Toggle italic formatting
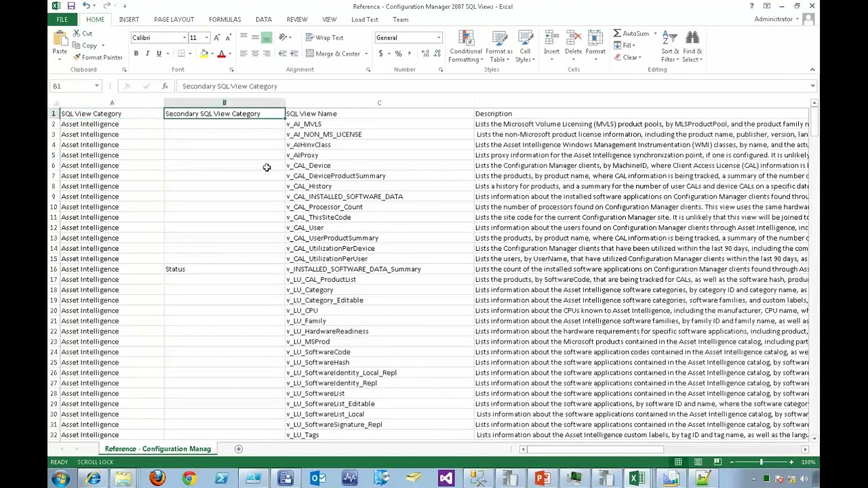Screen dimensions: 868x488 click(147, 54)
